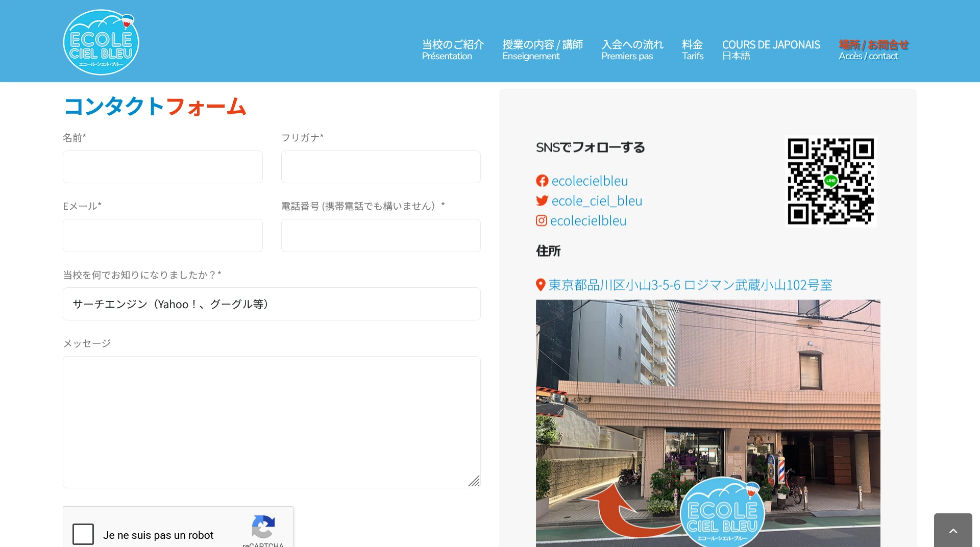980x547 pixels.
Task: Click the Ecole Ciel Bleu logo
Action: 101,42
